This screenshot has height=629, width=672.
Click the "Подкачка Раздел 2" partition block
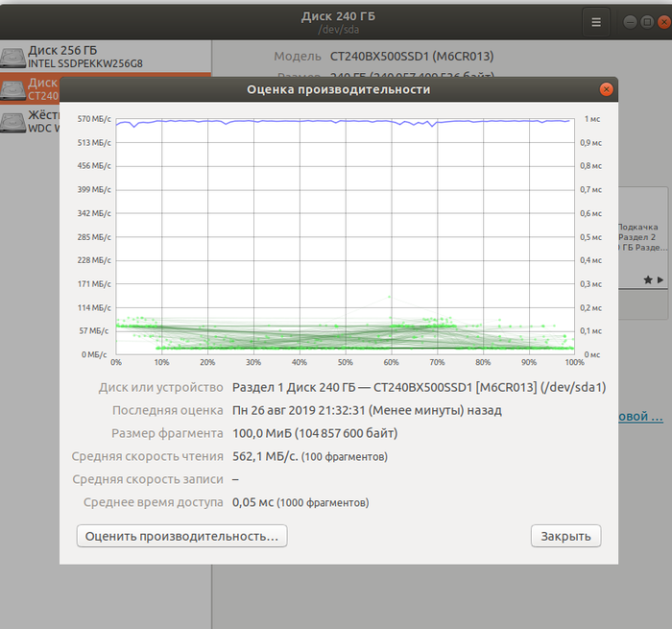(x=643, y=236)
